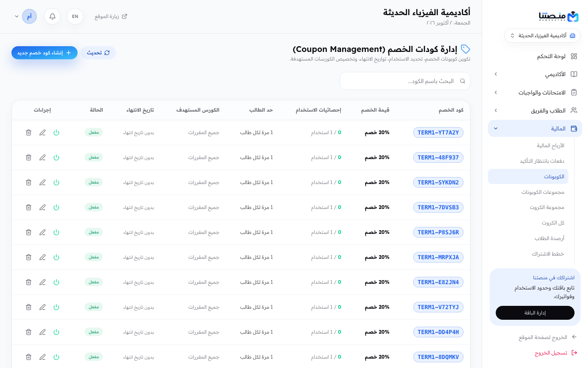The image size is (588, 368).
Task: Expand the الطلاب والفريق section
Action: click(x=535, y=110)
